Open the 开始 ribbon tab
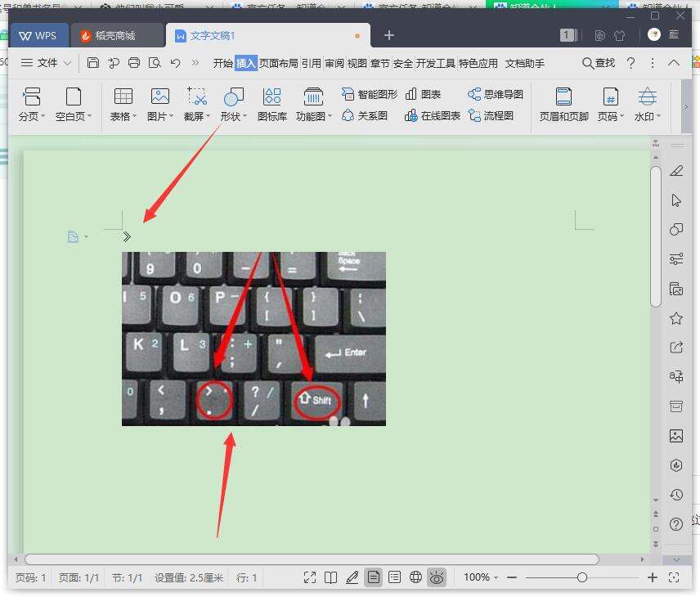This screenshot has height=597, width=700. click(x=222, y=64)
